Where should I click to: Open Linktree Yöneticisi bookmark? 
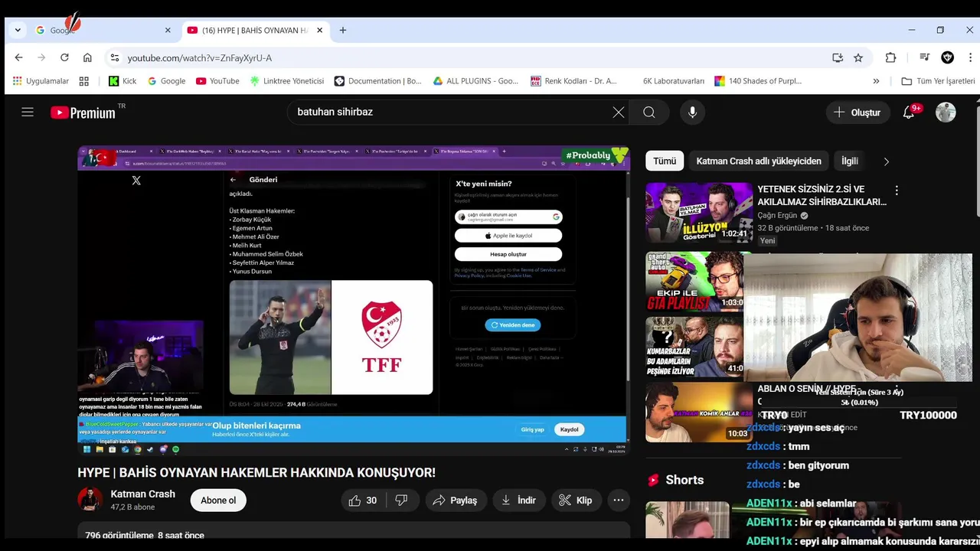coord(287,81)
